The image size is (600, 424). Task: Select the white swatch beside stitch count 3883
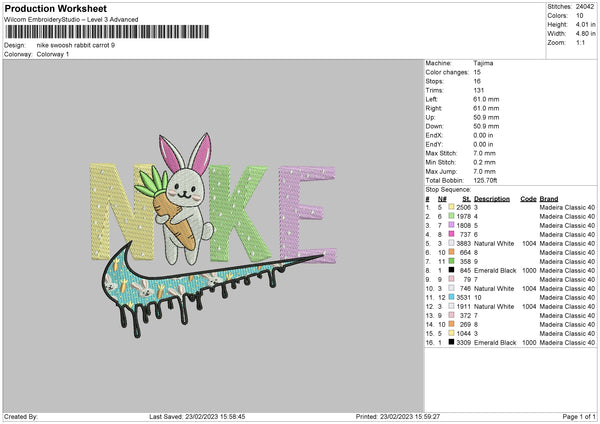click(x=451, y=243)
